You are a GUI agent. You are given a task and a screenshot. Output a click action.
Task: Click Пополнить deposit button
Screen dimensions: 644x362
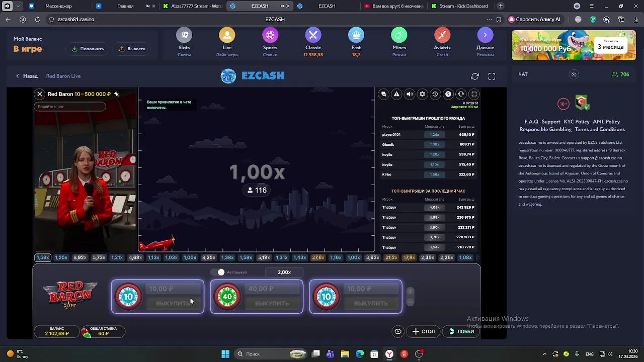click(88, 49)
